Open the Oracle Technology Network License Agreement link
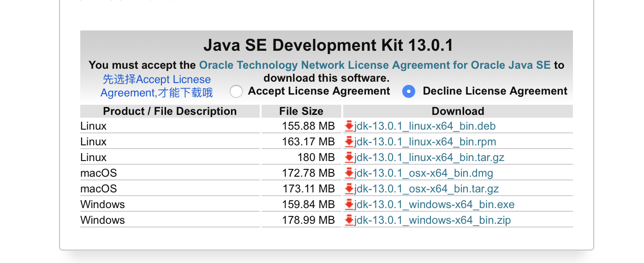 (x=375, y=65)
